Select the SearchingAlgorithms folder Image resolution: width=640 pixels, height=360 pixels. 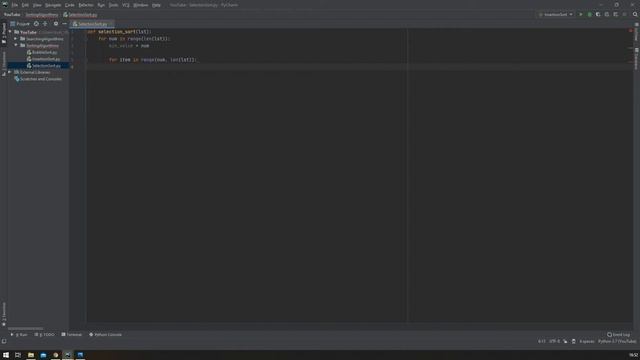coord(44,39)
